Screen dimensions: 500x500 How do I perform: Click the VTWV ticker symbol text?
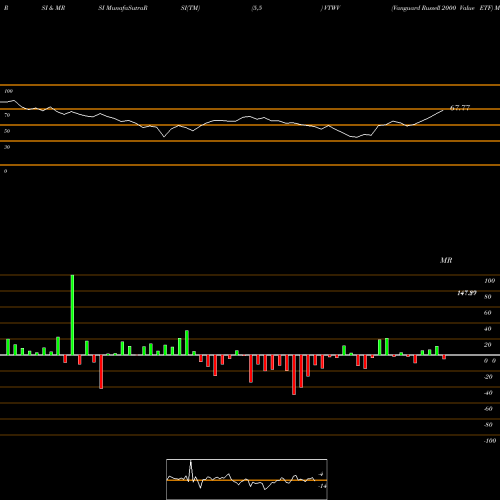pyautogui.click(x=331, y=8)
